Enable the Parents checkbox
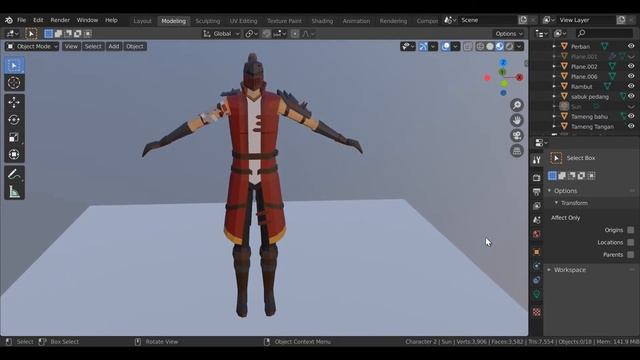Viewport: 640px width, 360px height. [631, 255]
